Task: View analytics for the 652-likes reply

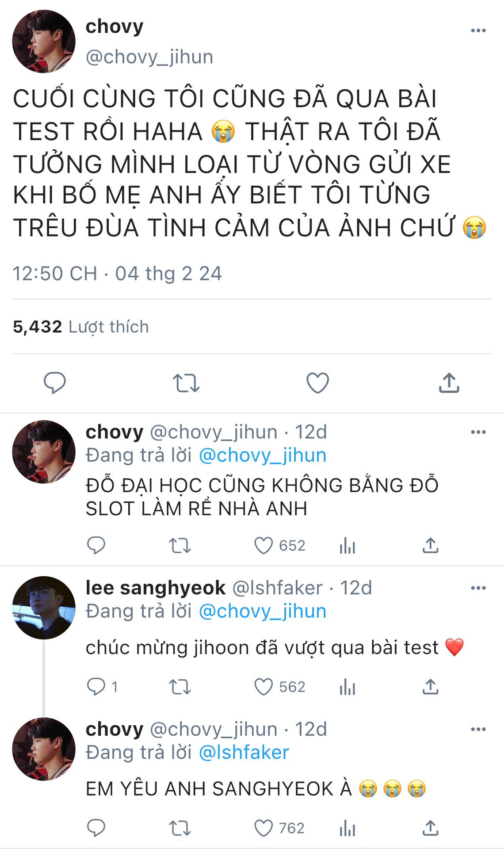Action: [347, 546]
